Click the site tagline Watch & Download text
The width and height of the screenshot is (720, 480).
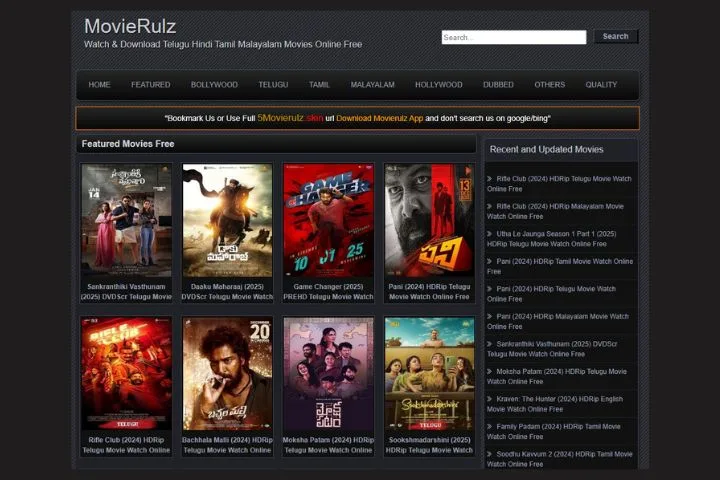tap(223, 45)
